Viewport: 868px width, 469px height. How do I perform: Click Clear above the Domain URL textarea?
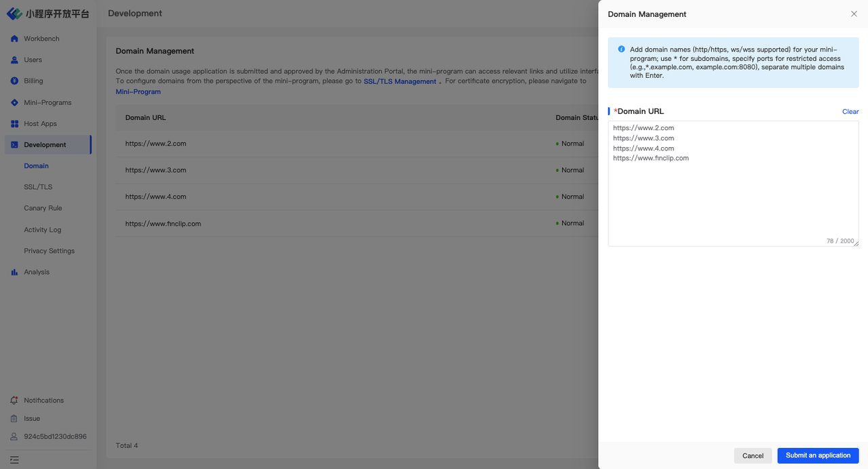pyautogui.click(x=850, y=111)
